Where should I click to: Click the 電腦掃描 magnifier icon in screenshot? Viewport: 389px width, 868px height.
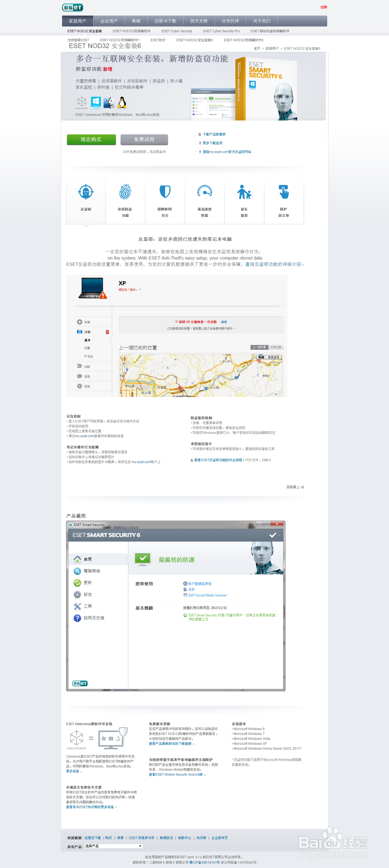(77, 571)
